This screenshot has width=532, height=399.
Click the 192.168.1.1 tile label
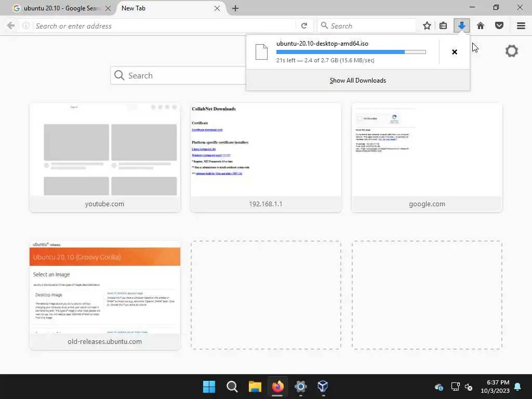point(265,204)
